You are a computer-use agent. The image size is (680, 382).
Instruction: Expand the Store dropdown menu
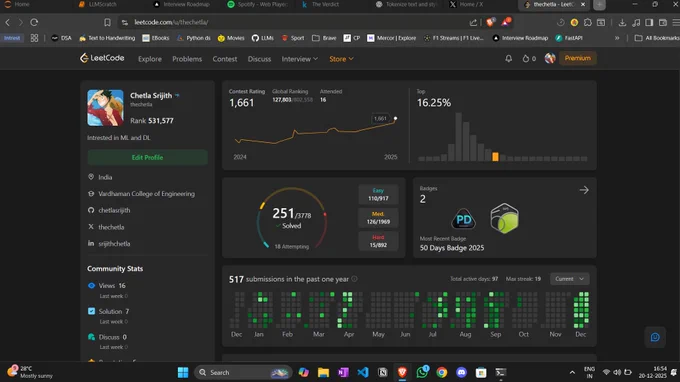(341, 59)
